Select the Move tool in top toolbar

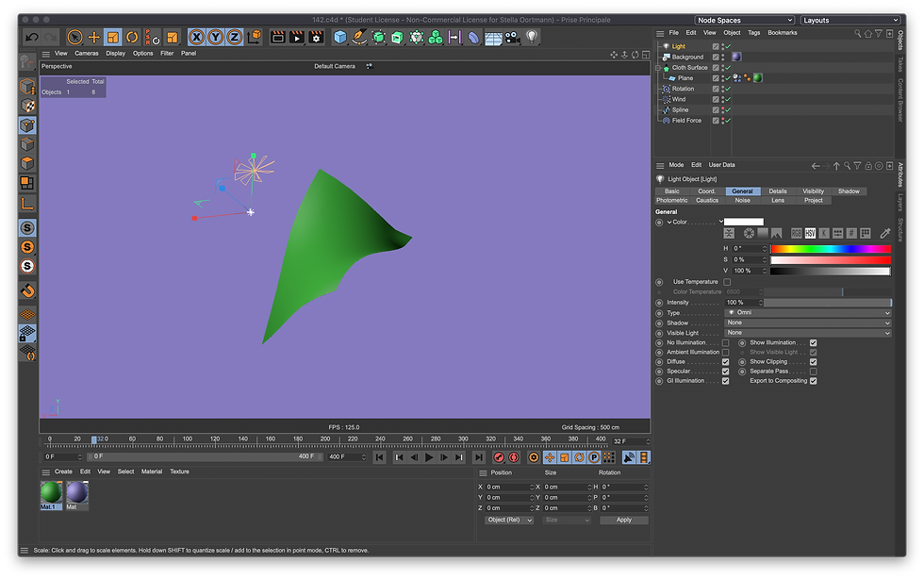click(x=93, y=37)
